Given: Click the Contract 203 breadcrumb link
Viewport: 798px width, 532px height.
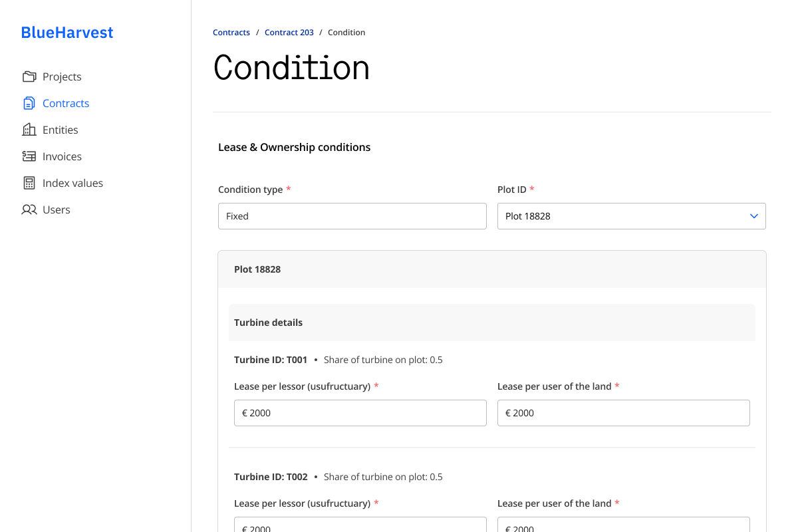Looking at the screenshot, I should [x=289, y=33].
